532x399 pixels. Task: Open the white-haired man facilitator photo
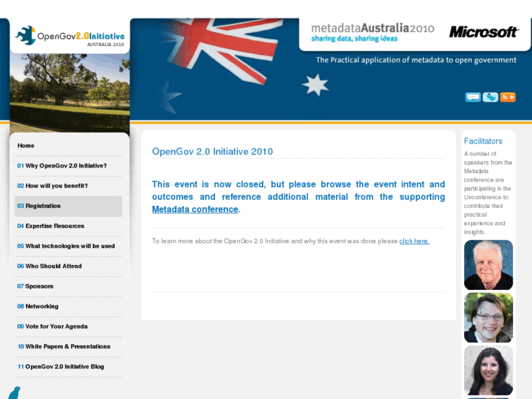[x=488, y=265]
